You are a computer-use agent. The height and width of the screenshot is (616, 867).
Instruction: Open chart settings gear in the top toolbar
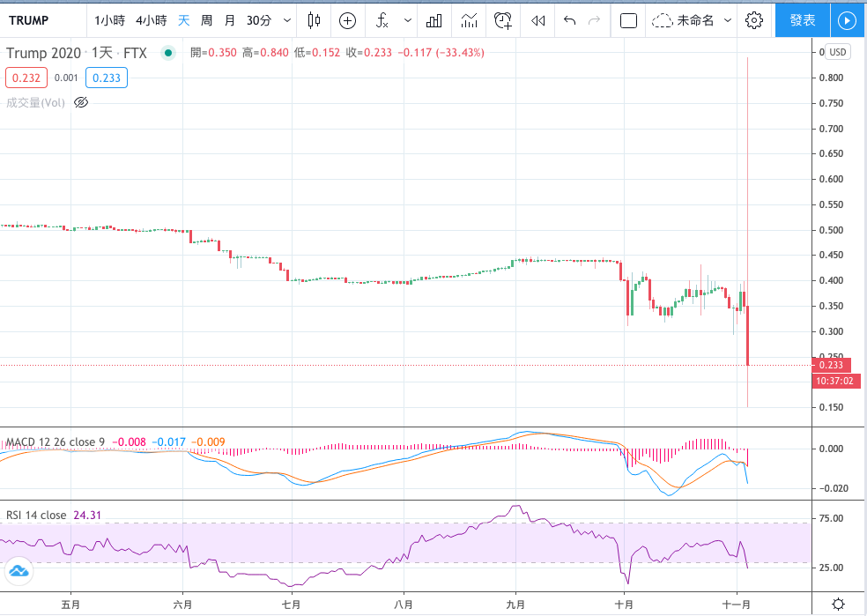pyautogui.click(x=753, y=20)
